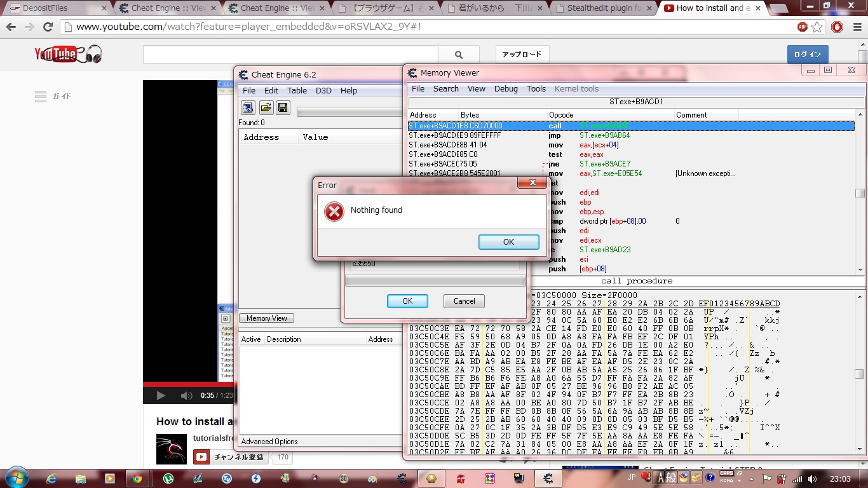Click the floppy disk save icon
Viewport: 868px width, 488px height.
pyautogui.click(x=283, y=107)
